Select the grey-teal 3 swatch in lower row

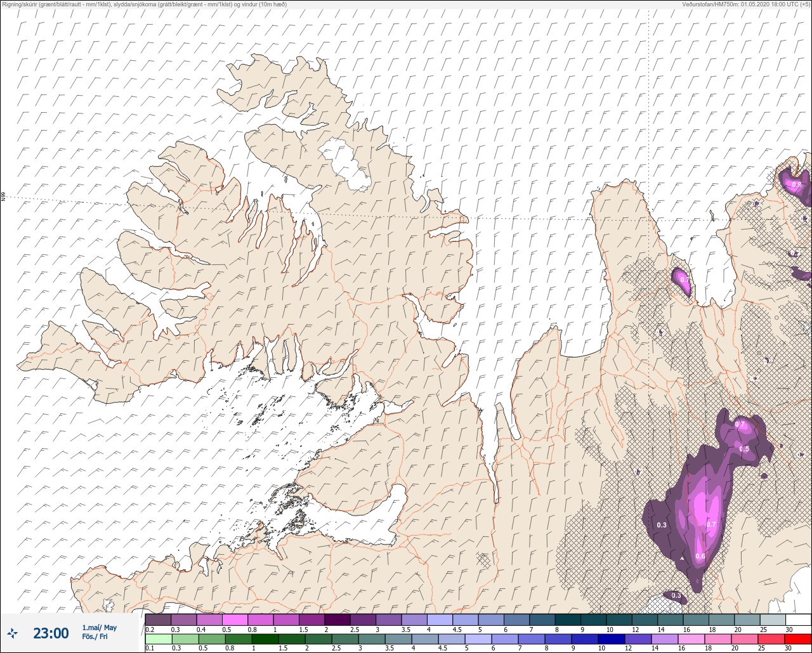(x=371, y=639)
